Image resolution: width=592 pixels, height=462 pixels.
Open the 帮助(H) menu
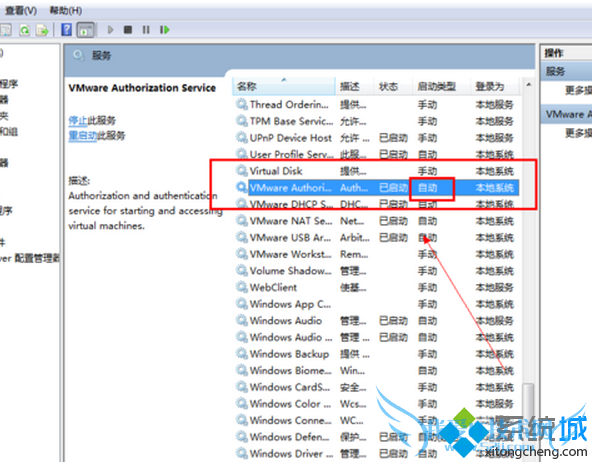pos(66,11)
